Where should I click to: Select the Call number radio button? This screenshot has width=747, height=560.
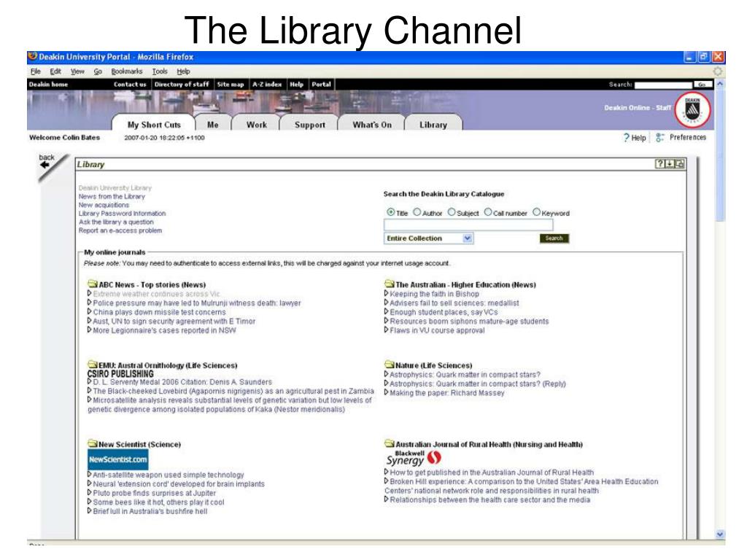[x=488, y=212]
